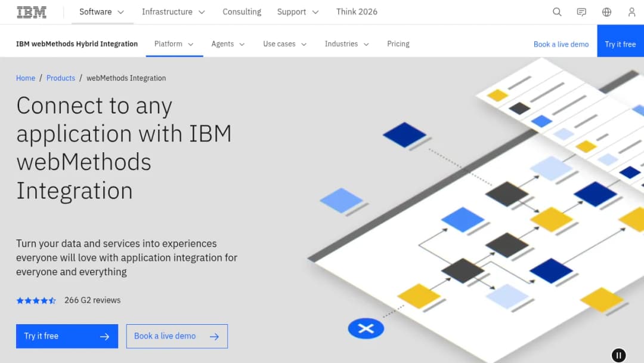The image size is (644, 363).
Task: Open the Industries dropdown
Action: [346, 44]
